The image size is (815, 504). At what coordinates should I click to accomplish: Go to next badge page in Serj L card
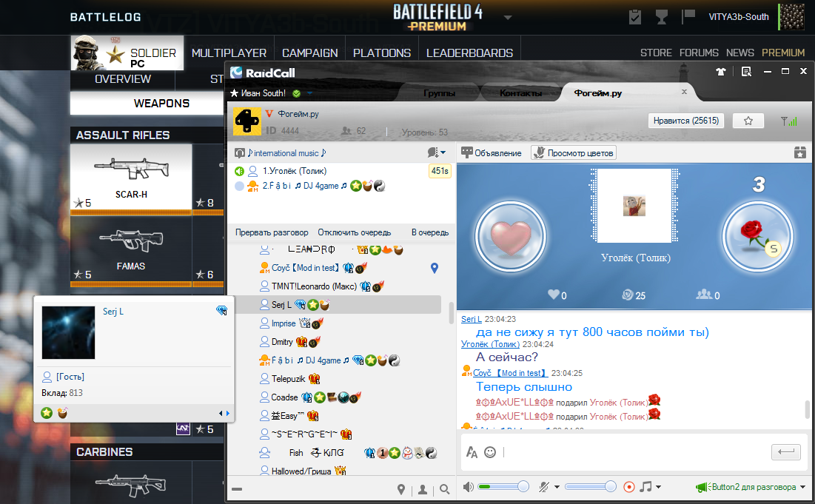click(x=228, y=413)
